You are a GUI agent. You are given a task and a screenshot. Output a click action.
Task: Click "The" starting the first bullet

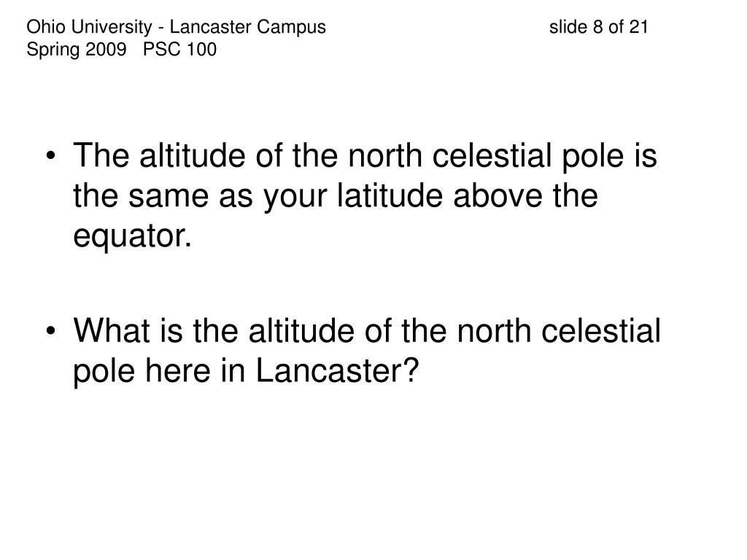pos(101,155)
